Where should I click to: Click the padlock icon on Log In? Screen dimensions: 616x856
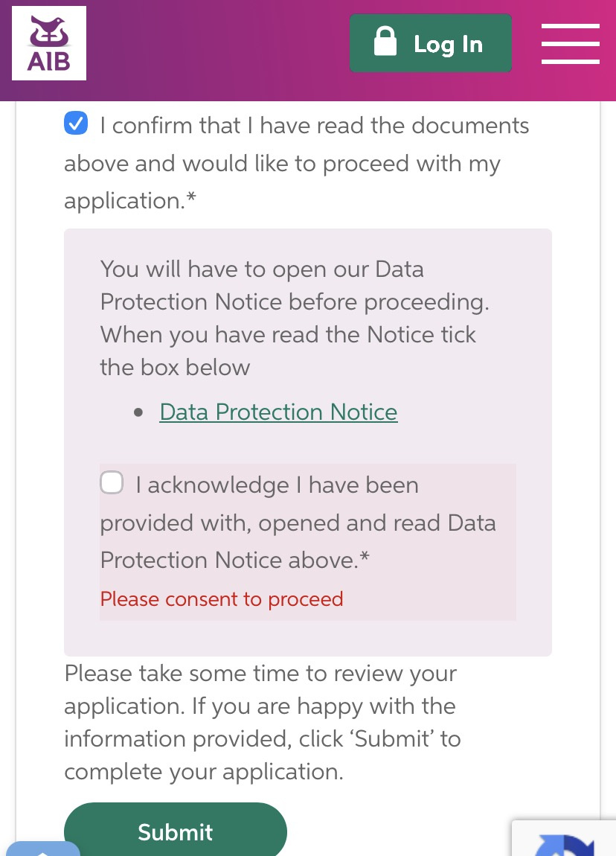tap(385, 41)
